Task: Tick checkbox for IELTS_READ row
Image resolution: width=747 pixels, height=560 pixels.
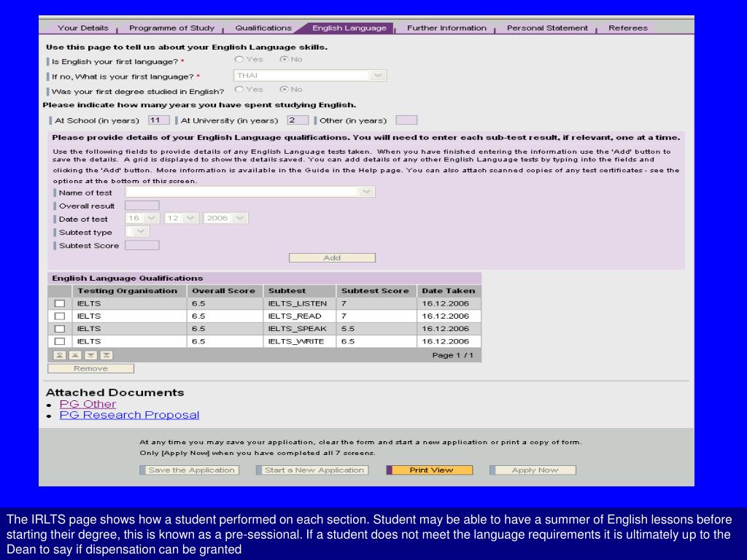Action: point(60,316)
